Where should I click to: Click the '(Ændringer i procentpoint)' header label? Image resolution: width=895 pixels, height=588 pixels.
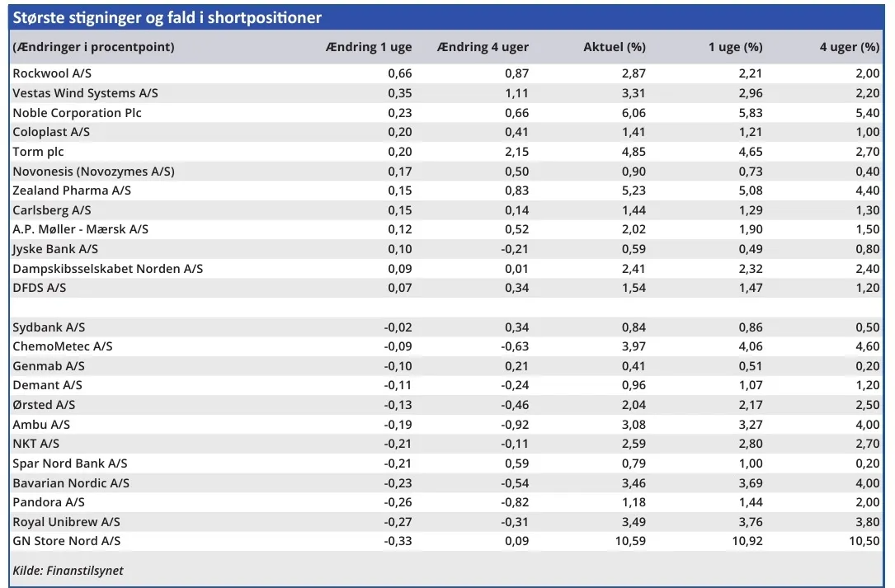coord(94,47)
